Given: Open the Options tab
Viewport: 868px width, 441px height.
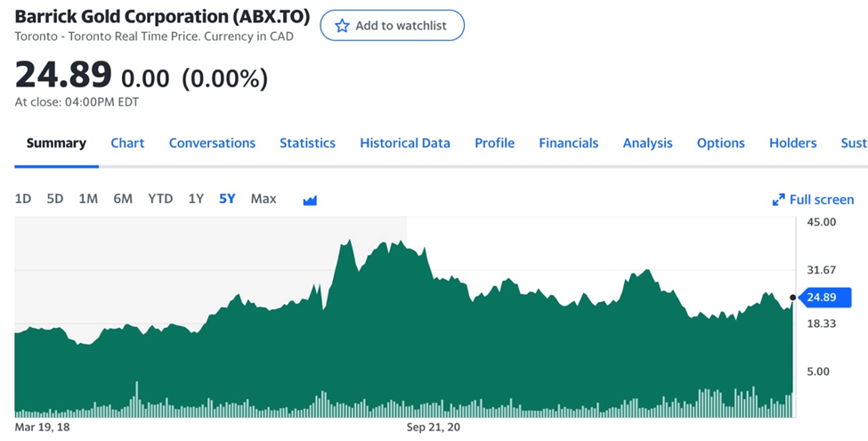Looking at the screenshot, I should click(x=720, y=143).
